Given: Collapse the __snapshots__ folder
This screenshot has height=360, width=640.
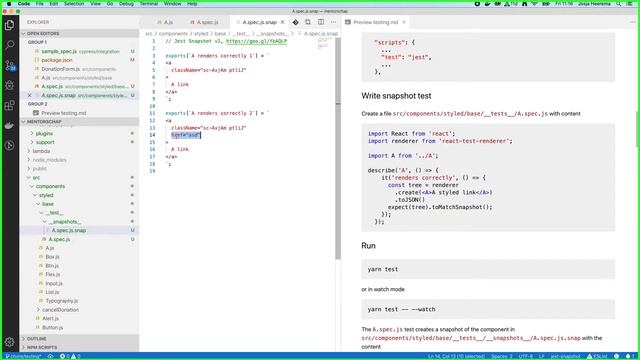Looking at the screenshot, I should (x=64, y=222).
